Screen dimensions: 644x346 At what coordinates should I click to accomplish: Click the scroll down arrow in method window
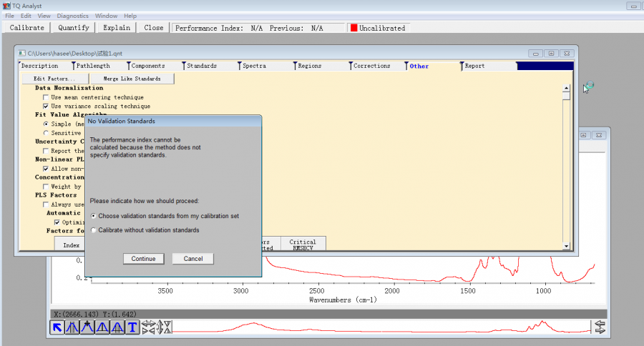567,246
